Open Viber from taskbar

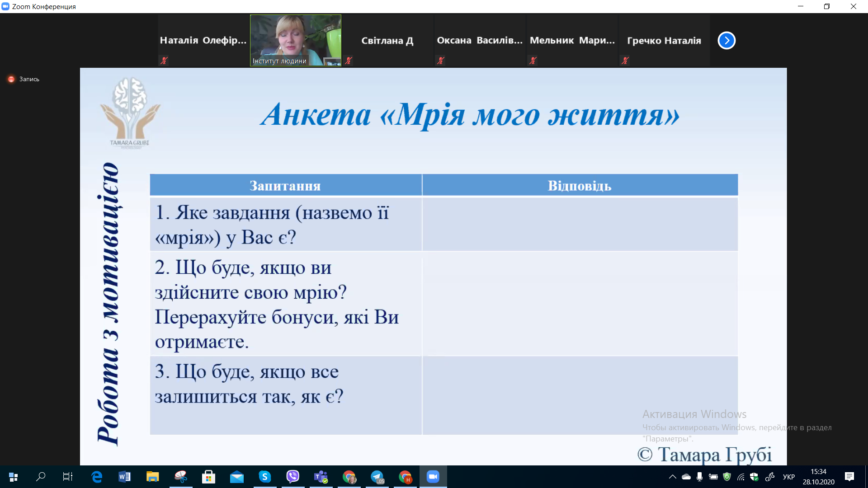[x=293, y=477]
